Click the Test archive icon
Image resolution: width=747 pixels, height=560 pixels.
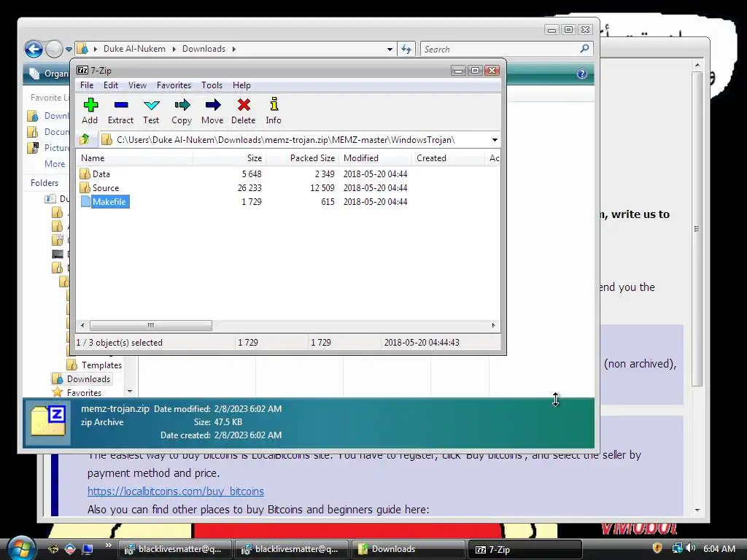[152, 105]
